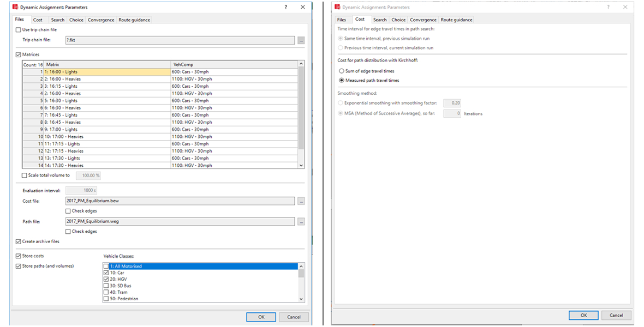This screenshot has width=644, height=327.
Task: Check the 50: Pedestrian vehicle class
Action: [106, 299]
